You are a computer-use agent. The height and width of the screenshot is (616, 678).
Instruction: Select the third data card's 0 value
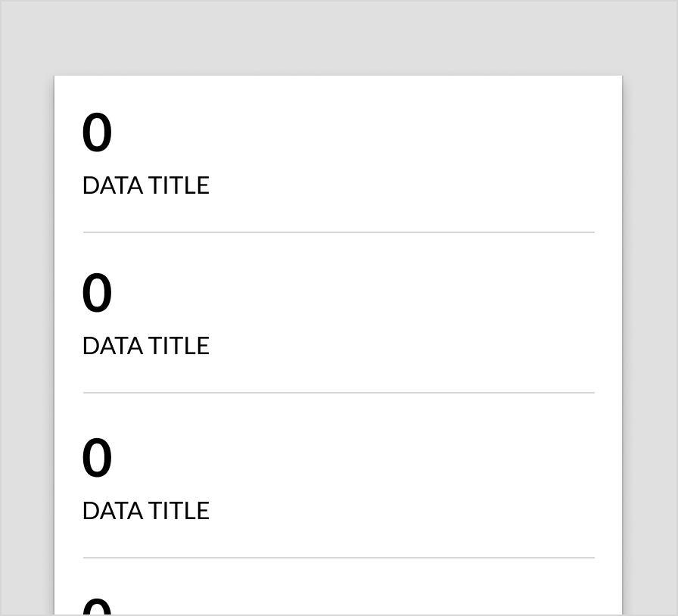(97, 459)
